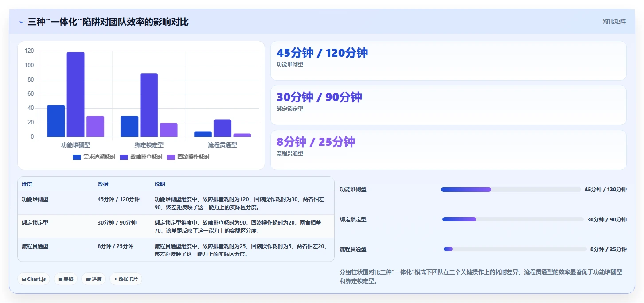
Task: Toggle the 需求追溯耗时 legend item
Action: coord(94,157)
